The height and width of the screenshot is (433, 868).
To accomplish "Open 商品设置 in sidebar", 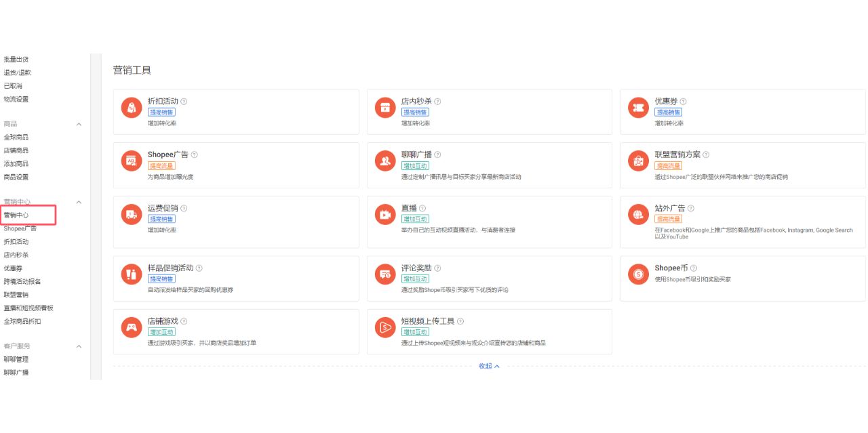I will [x=16, y=178].
